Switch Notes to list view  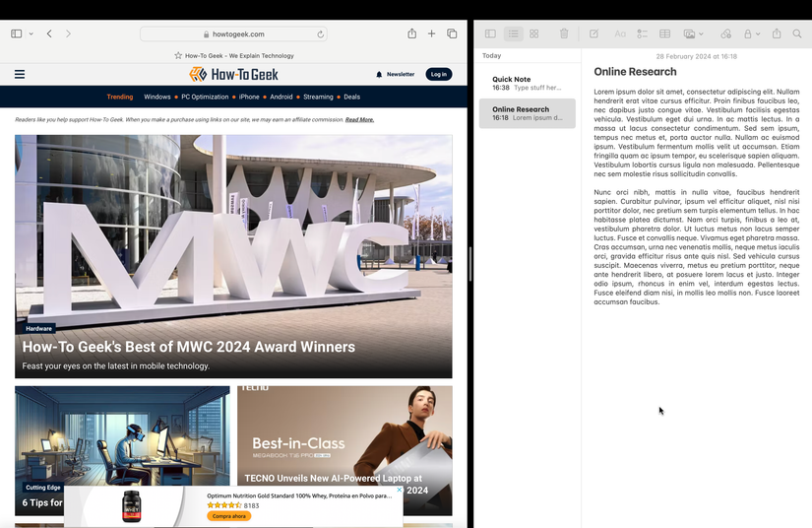point(513,33)
